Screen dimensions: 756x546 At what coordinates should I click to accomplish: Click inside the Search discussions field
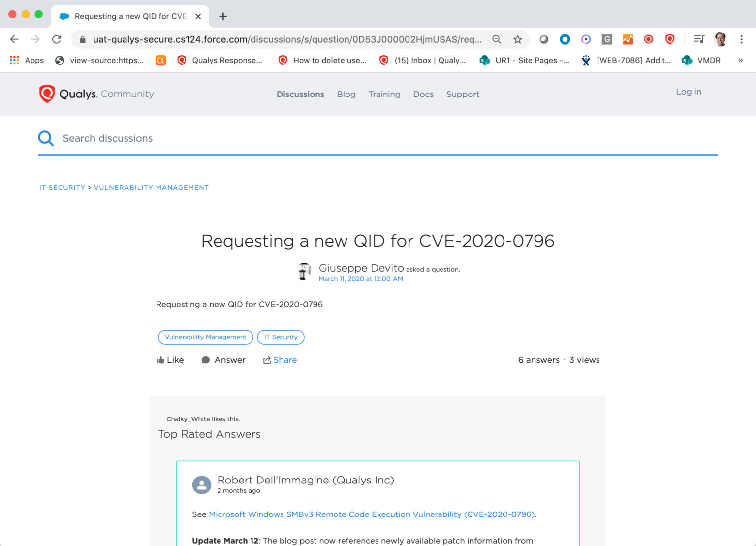pyautogui.click(x=148, y=138)
